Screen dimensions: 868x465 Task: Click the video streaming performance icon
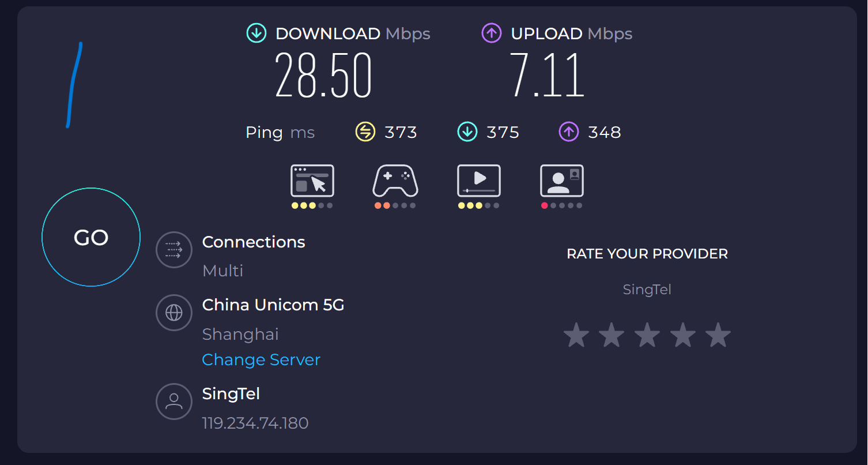click(x=478, y=181)
